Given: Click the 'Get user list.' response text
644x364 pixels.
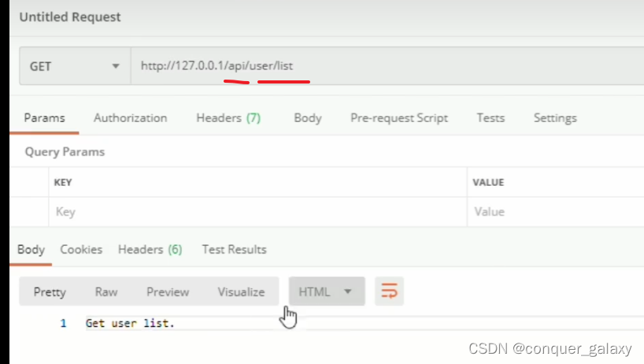Looking at the screenshot, I should click(x=130, y=323).
